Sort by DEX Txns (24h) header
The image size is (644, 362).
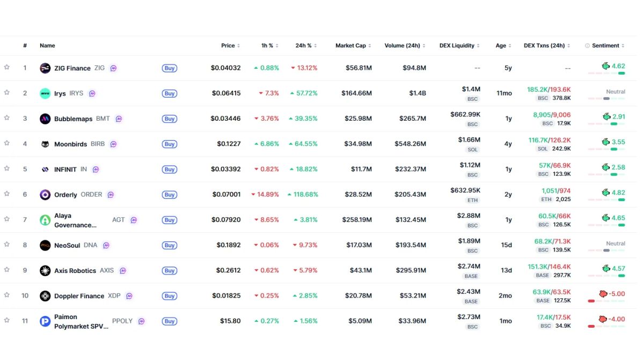547,46
